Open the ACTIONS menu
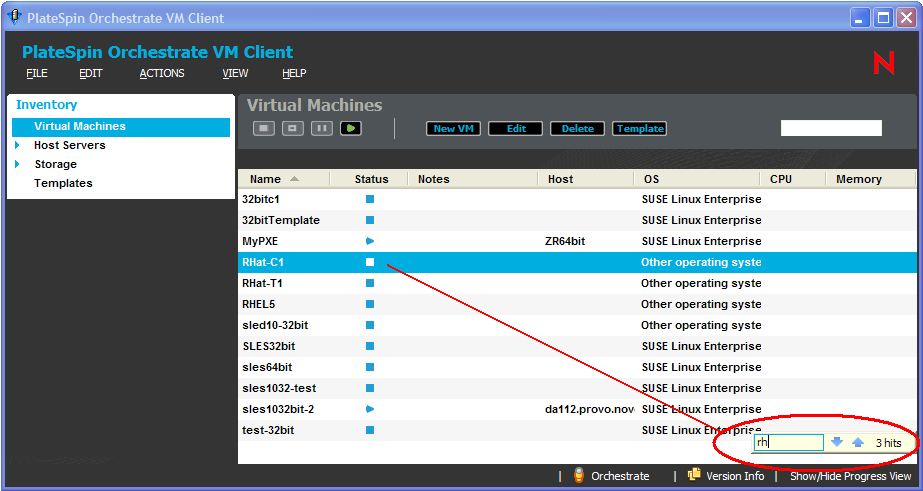923x491 pixels. pos(162,74)
